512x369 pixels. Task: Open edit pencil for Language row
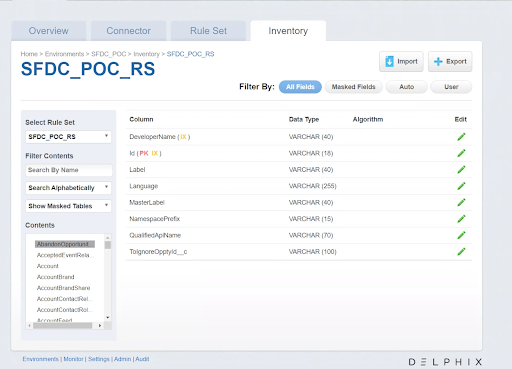[461, 186]
